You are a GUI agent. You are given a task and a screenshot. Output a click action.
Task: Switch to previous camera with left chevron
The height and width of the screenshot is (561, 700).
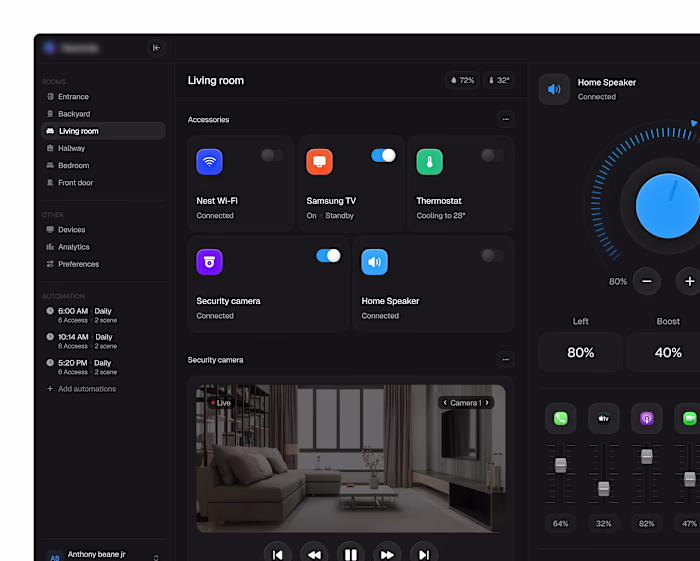(445, 403)
